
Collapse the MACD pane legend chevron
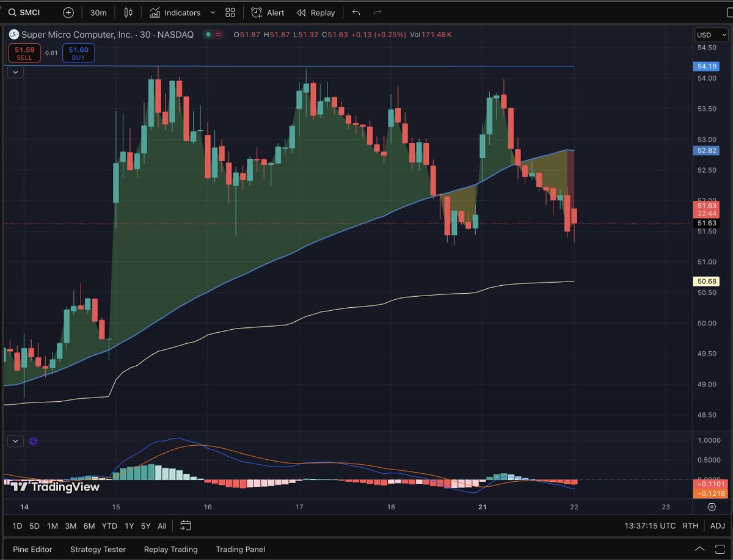pos(15,441)
